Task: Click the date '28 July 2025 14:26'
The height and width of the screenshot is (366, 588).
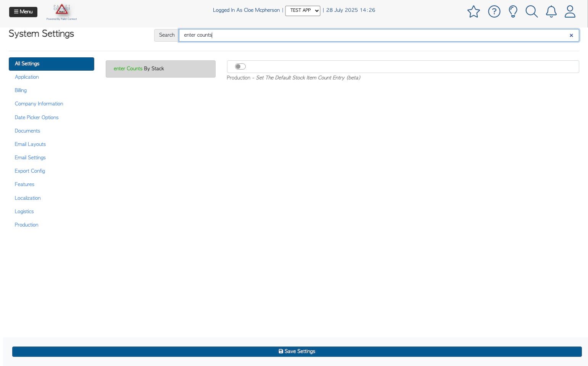Action: click(x=351, y=10)
